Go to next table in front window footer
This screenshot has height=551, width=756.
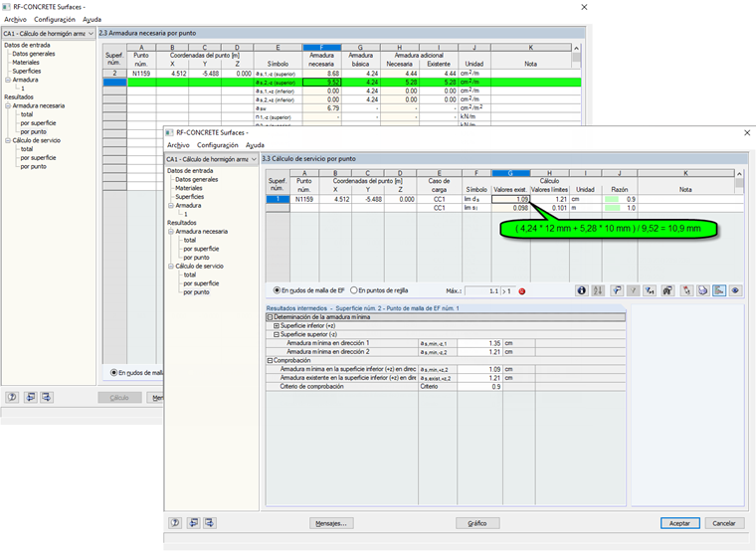click(209, 522)
